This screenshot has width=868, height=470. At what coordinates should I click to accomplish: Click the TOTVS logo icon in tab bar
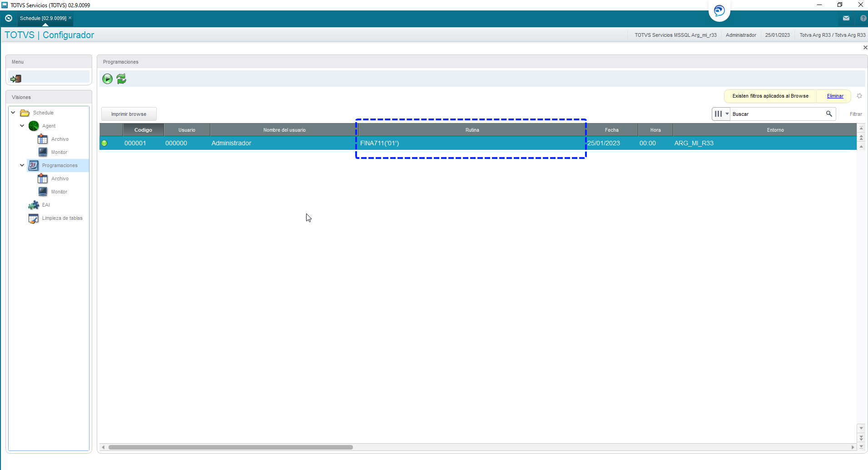(x=8, y=18)
